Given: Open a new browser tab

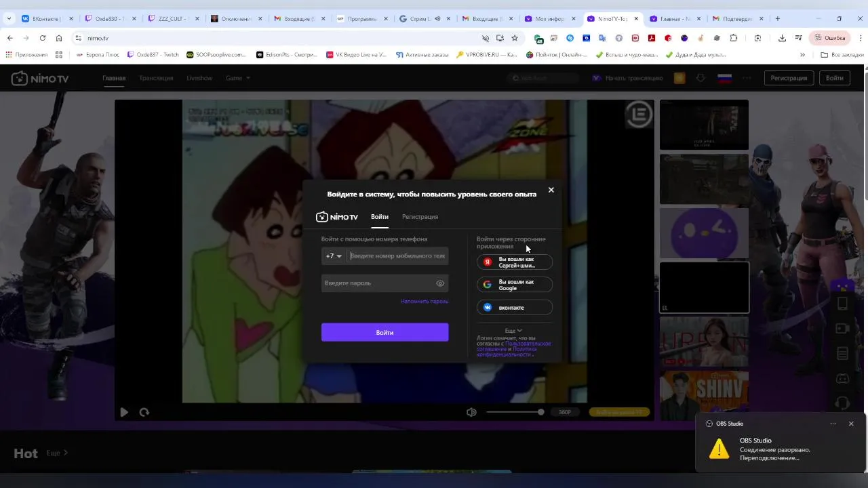Looking at the screenshot, I should 777,19.
